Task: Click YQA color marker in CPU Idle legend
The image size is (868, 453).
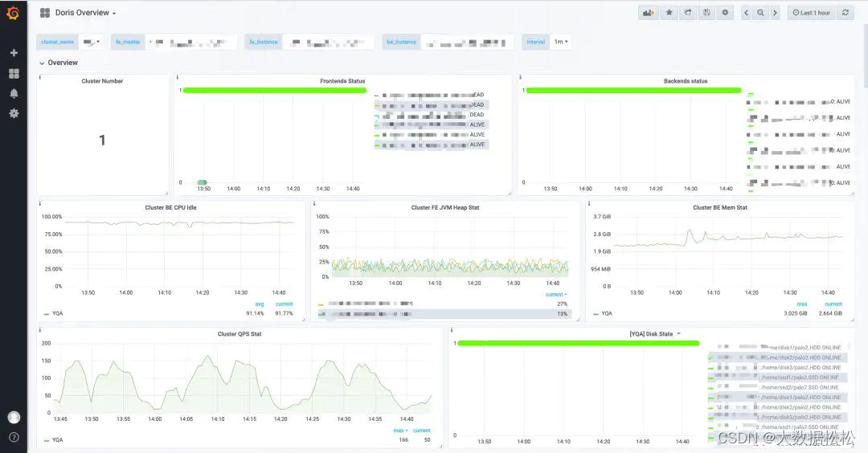Action: [x=47, y=314]
